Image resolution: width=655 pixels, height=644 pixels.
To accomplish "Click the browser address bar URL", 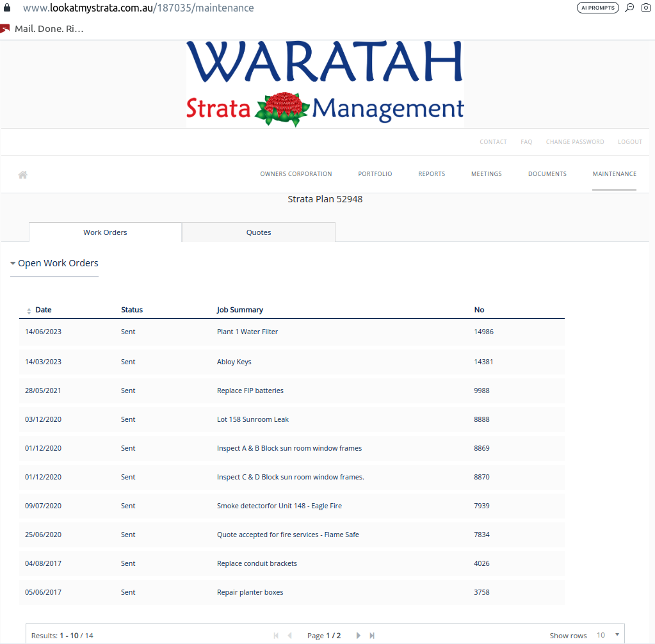I will pyautogui.click(x=138, y=8).
